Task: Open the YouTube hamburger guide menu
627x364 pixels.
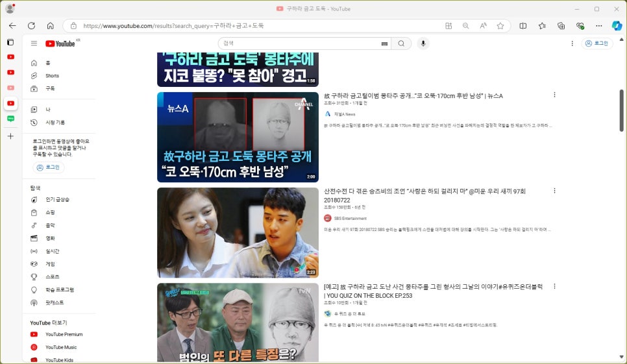Action: (x=34, y=43)
